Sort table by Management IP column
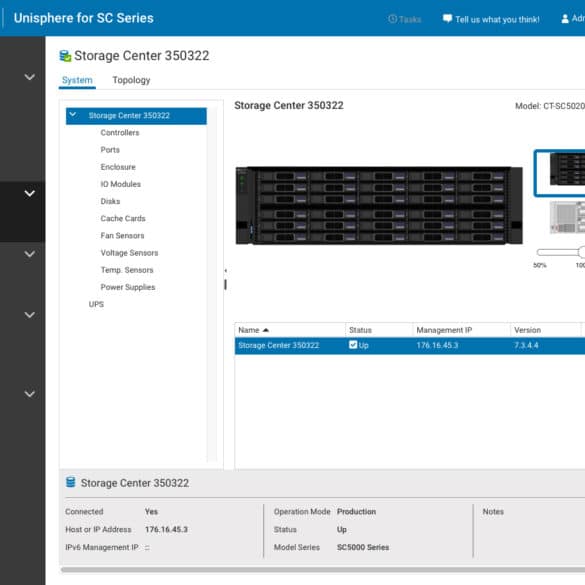This screenshot has height=585, width=585. 444,330
